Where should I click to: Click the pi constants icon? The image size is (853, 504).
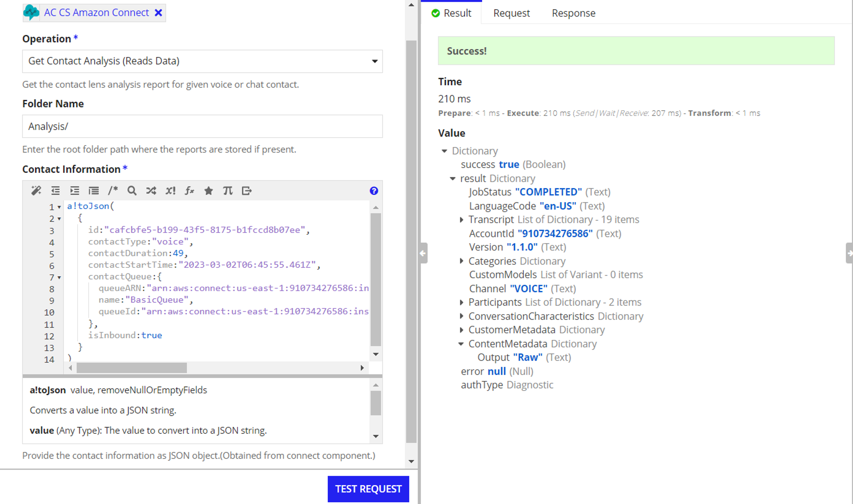(x=227, y=191)
